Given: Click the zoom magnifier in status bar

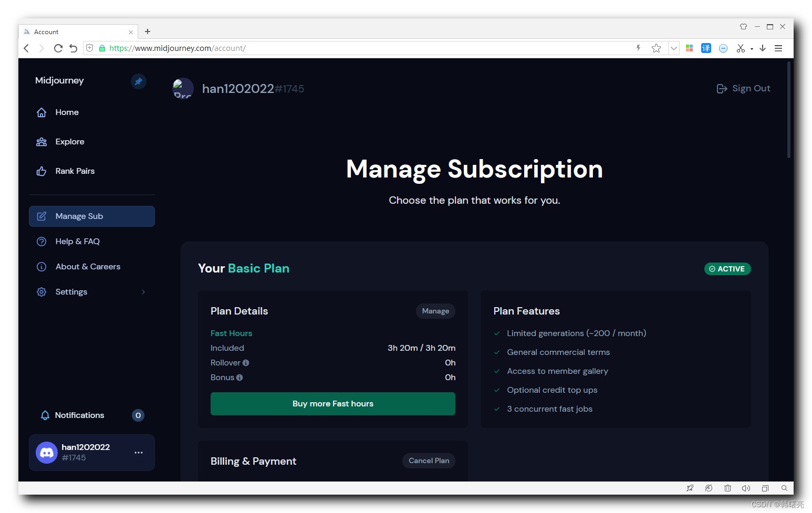Looking at the screenshot, I should point(784,488).
